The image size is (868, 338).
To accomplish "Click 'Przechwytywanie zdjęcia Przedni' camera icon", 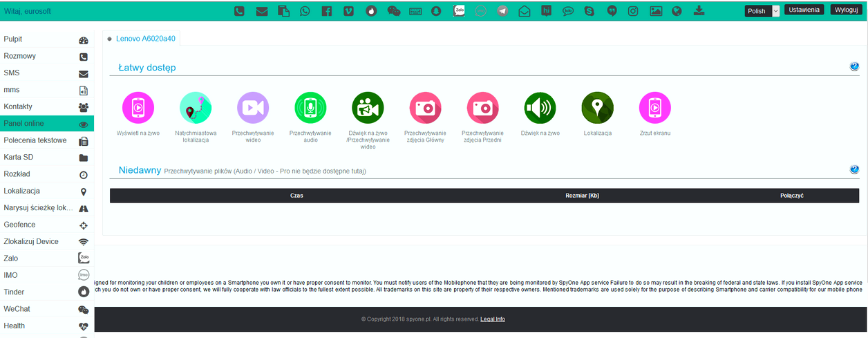I will pyautogui.click(x=482, y=108).
